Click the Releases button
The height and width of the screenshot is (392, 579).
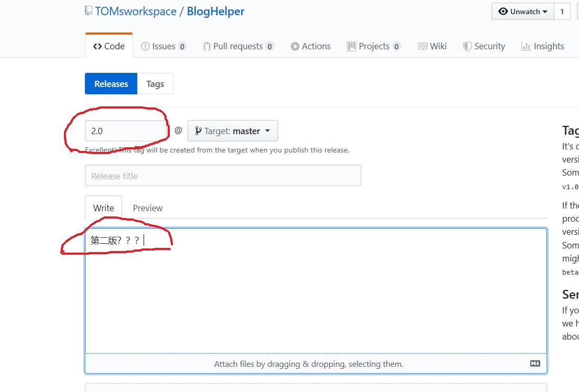click(111, 83)
